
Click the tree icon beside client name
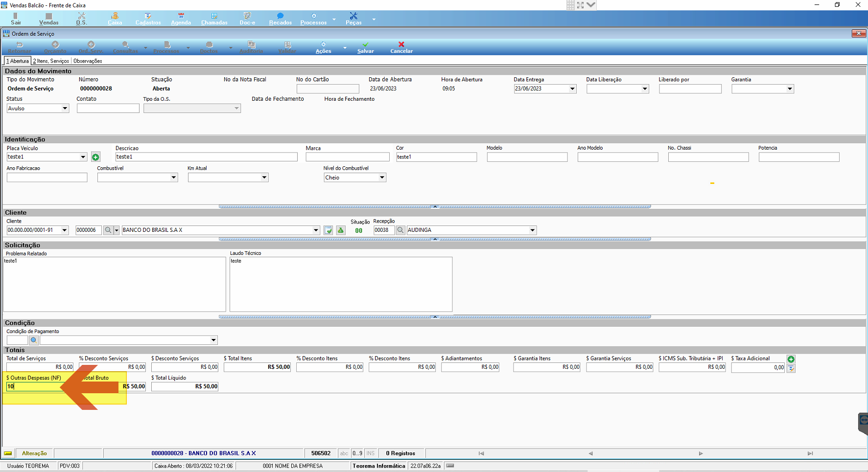341,230
